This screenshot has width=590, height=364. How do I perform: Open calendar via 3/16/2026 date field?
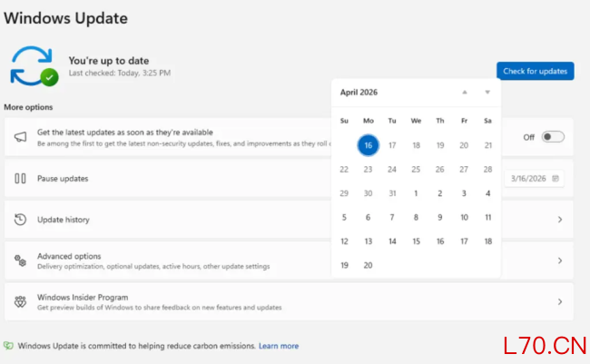pyautogui.click(x=534, y=179)
